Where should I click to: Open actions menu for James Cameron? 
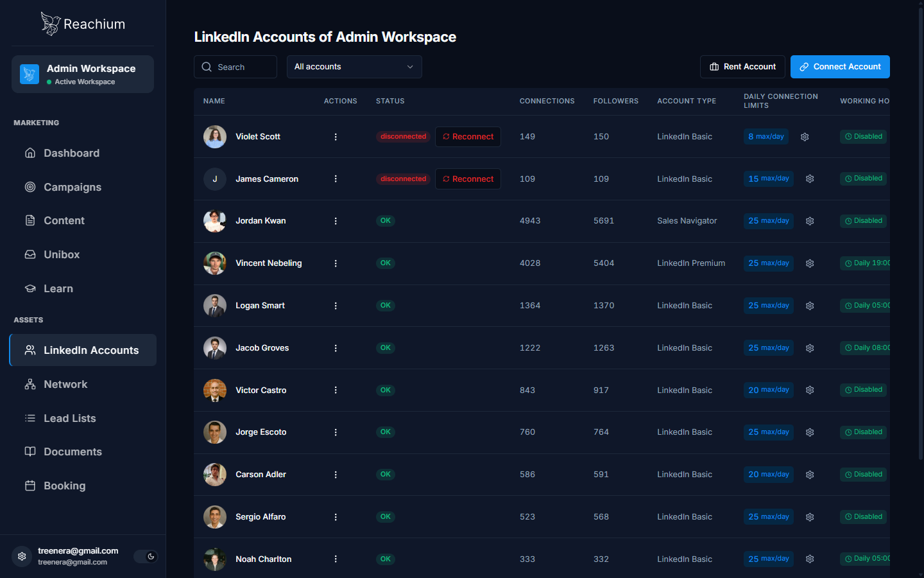click(336, 179)
